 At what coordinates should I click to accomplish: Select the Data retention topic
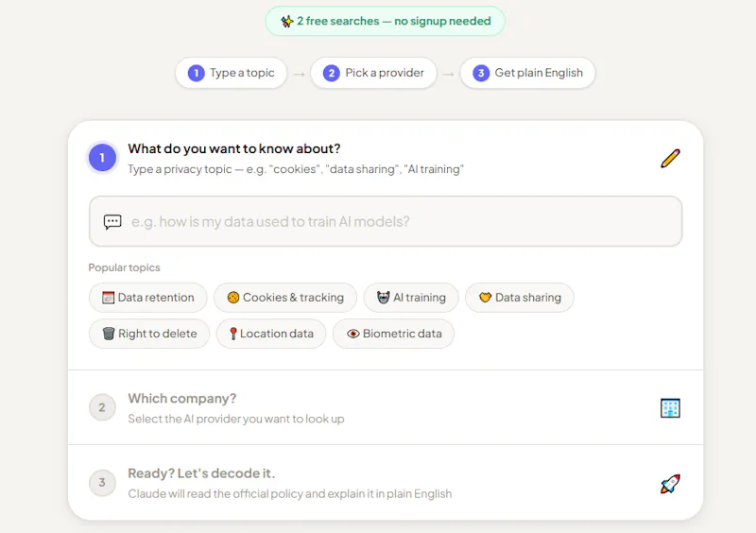(148, 298)
